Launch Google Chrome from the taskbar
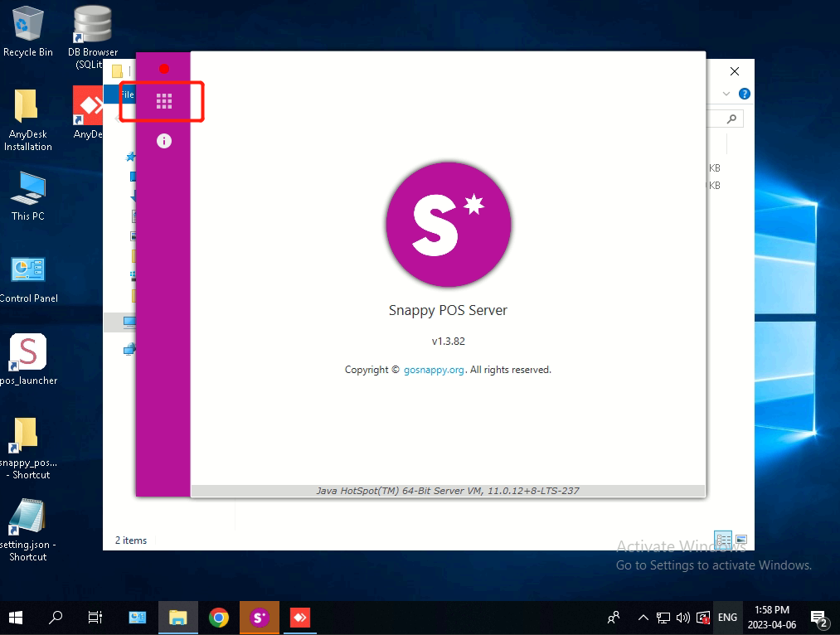Image resolution: width=840 pixels, height=635 pixels. coord(219,618)
